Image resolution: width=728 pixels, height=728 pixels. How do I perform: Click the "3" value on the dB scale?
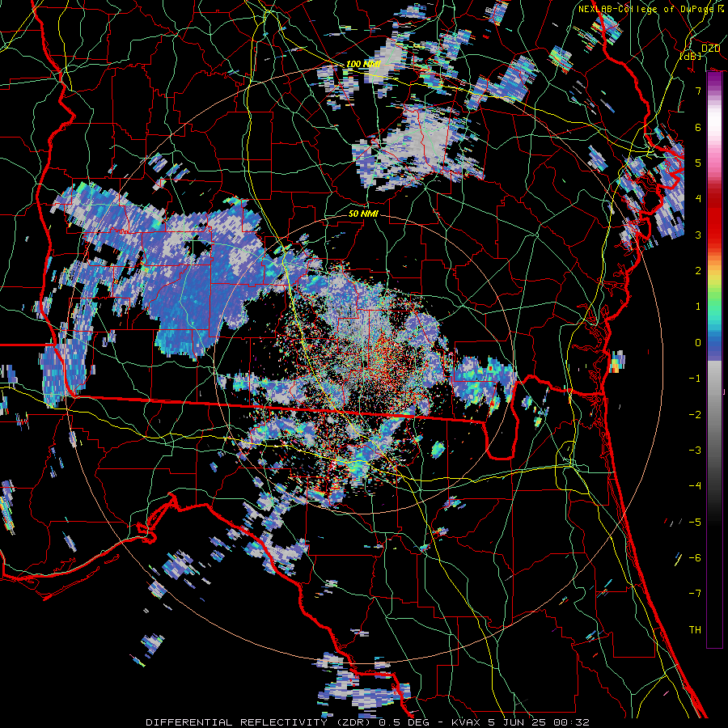pyautogui.click(x=698, y=235)
